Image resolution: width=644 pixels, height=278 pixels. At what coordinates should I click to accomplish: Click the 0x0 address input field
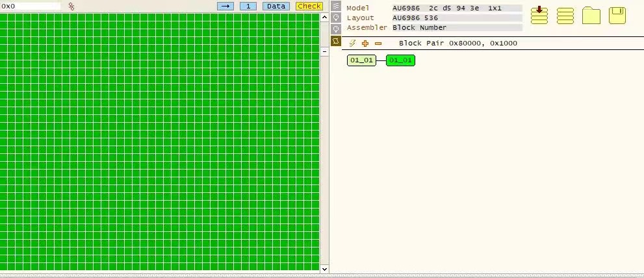[31, 6]
